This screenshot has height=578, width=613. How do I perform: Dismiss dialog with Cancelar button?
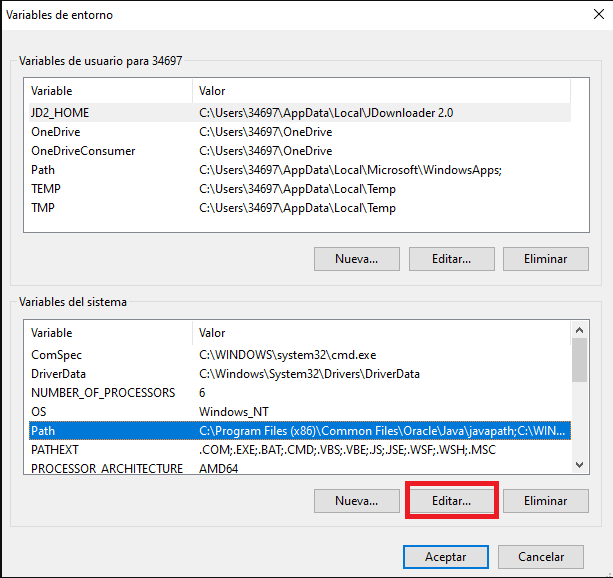click(x=541, y=557)
